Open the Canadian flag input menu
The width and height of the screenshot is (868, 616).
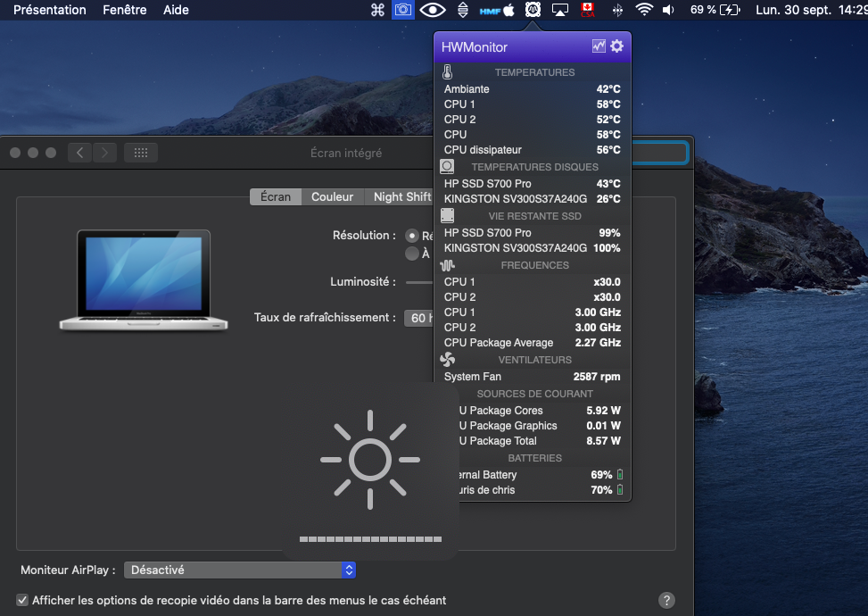[x=587, y=10]
